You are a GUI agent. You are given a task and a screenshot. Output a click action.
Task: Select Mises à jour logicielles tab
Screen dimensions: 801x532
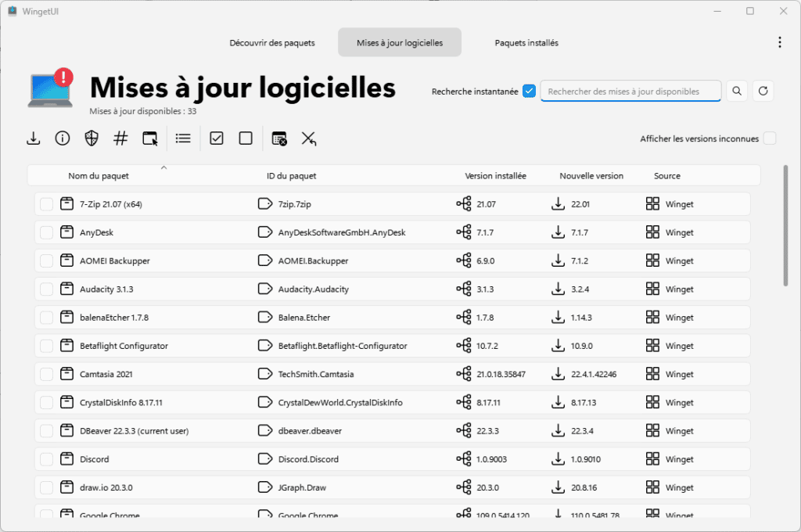(400, 43)
